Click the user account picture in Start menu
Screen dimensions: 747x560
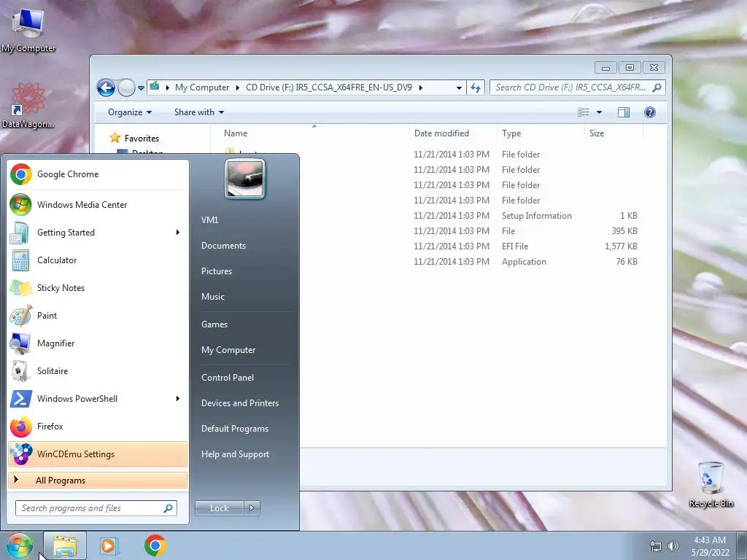pyautogui.click(x=245, y=179)
